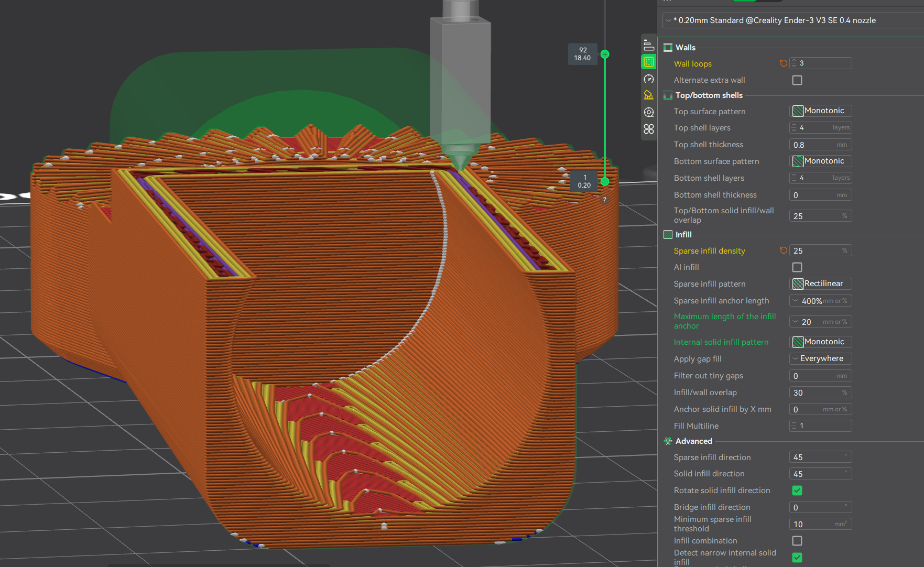This screenshot has height=567, width=924.
Task: Open the filament spool settings tab icon
Action: (649, 112)
